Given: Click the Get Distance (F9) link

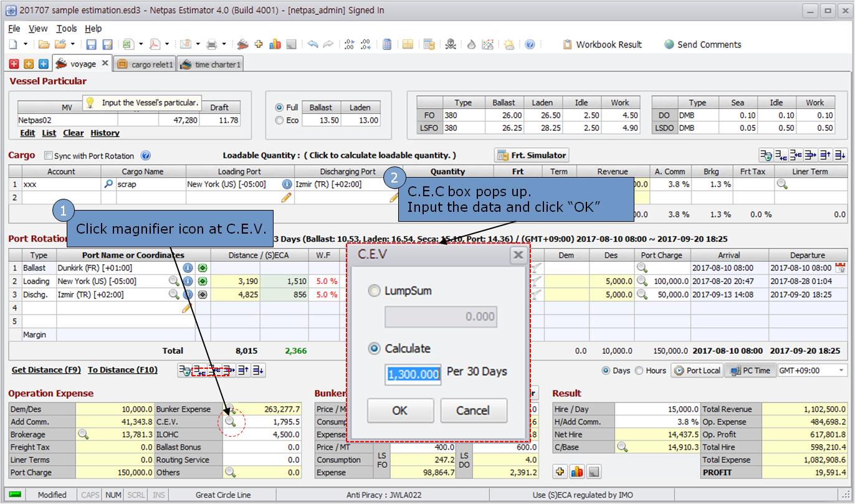Looking at the screenshot, I should point(47,370).
